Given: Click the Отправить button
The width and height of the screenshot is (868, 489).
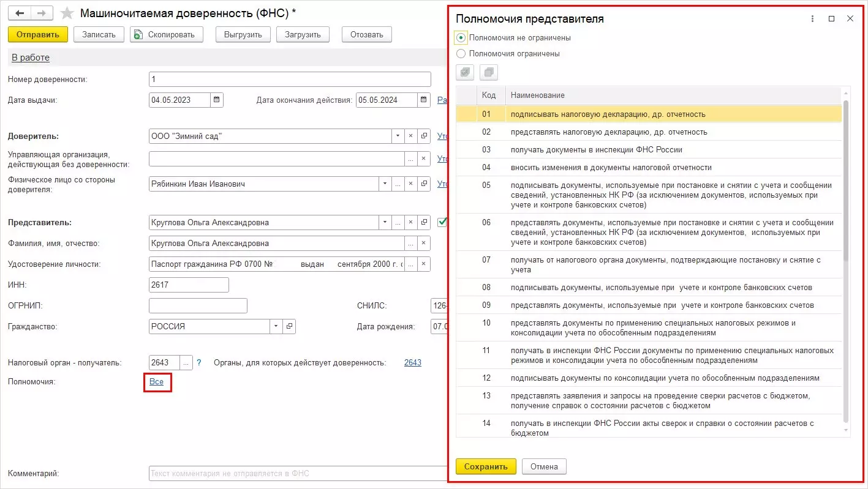Looking at the screenshot, I should [38, 34].
